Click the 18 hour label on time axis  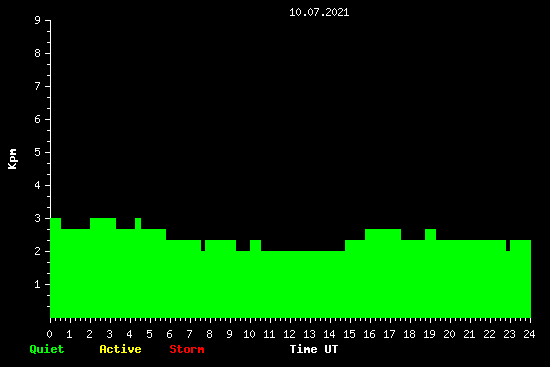click(x=409, y=334)
